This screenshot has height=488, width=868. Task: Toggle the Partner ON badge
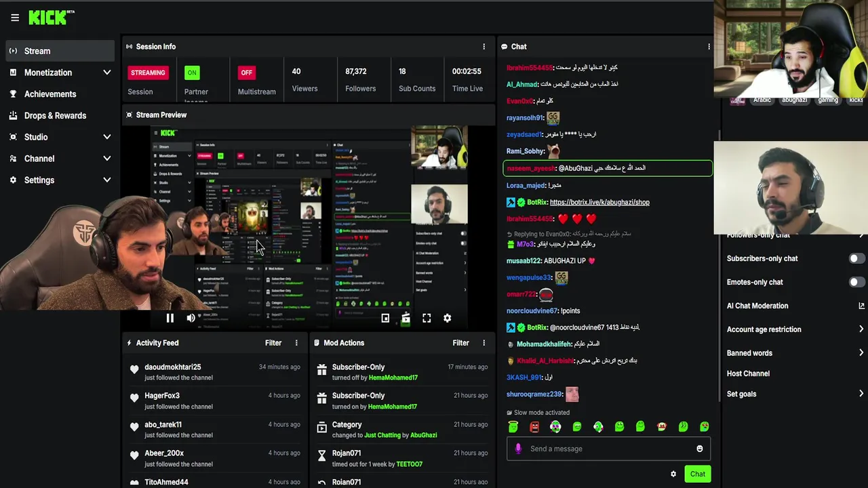click(192, 73)
